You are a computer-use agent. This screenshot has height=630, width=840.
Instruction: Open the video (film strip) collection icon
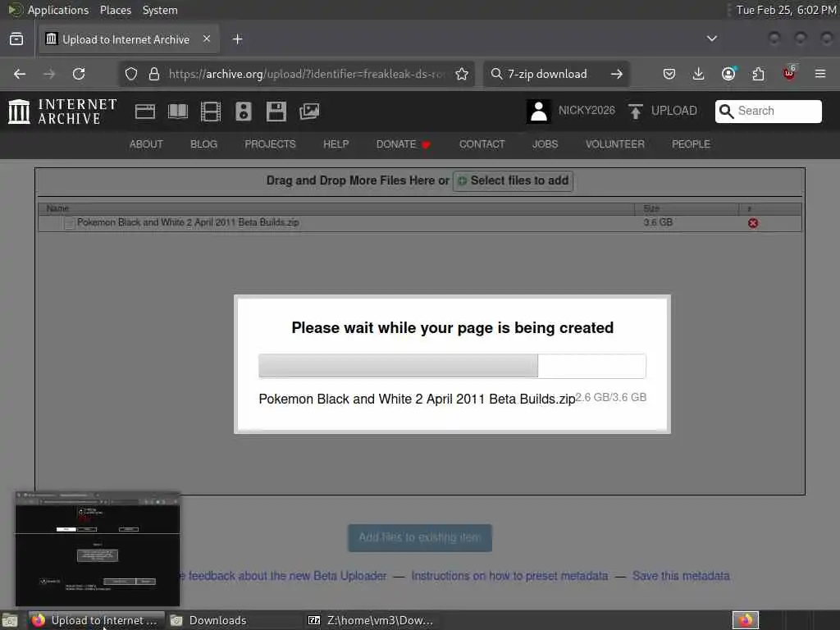tap(211, 112)
